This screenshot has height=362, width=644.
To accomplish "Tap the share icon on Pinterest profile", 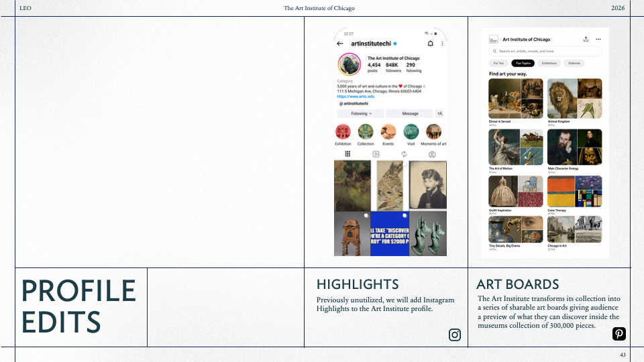I will point(586,40).
